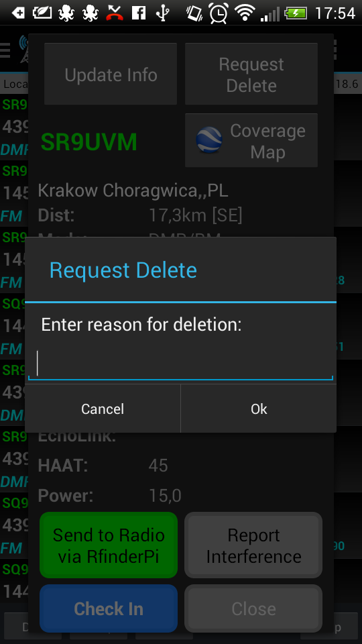Viewport: 362px width, 644px height.
Task: Tap the USB connection icon in the status bar
Action: (162, 13)
